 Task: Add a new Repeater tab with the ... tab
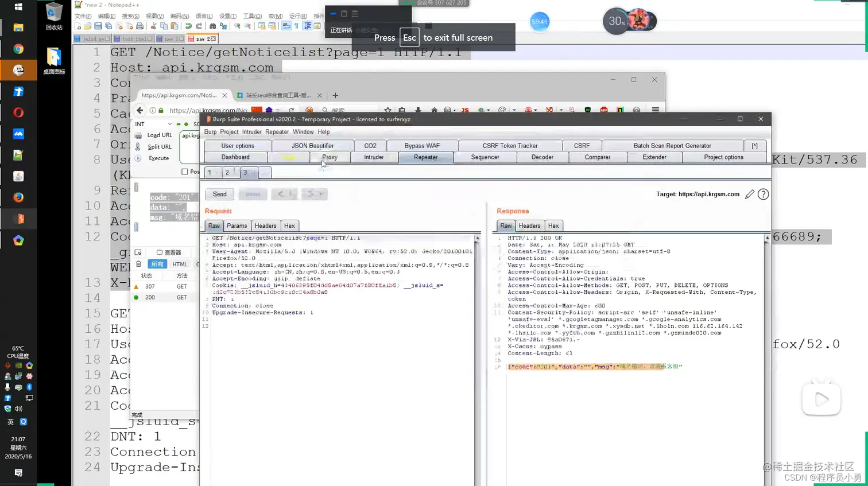[265, 172]
